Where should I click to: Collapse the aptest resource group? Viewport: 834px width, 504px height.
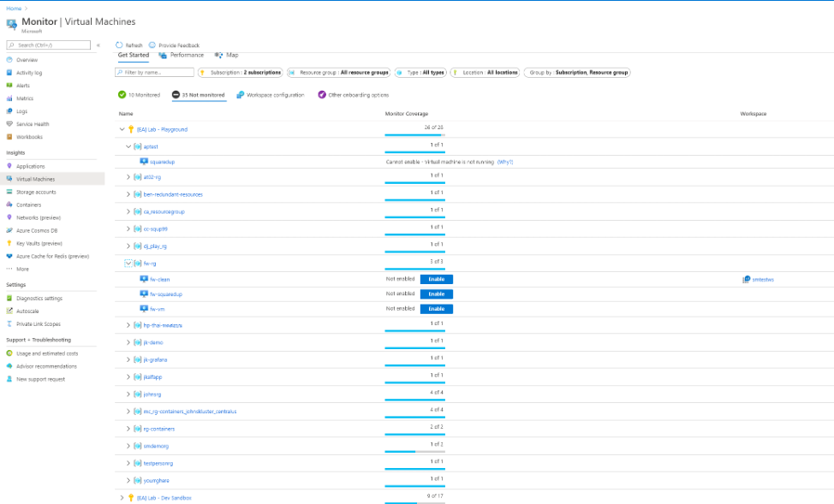[128, 146]
